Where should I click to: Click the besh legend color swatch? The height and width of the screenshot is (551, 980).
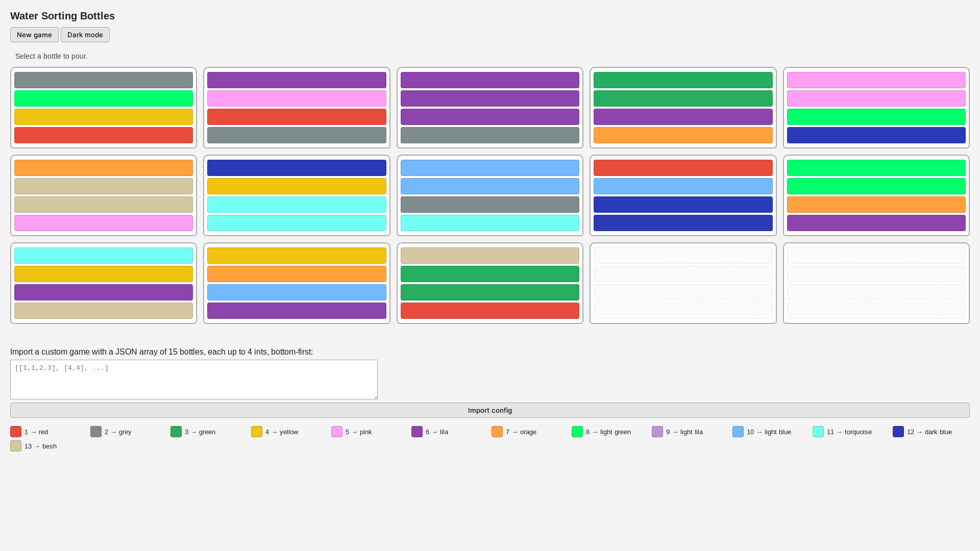coord(16,446)
